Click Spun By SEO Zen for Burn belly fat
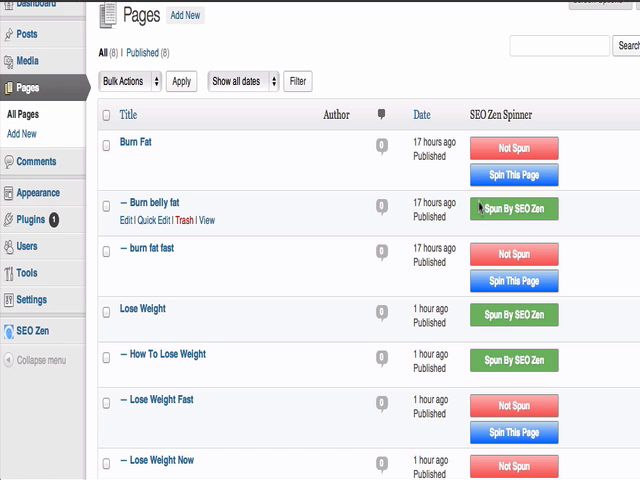This screenshot has width=640, height=480. coord(514,209)
